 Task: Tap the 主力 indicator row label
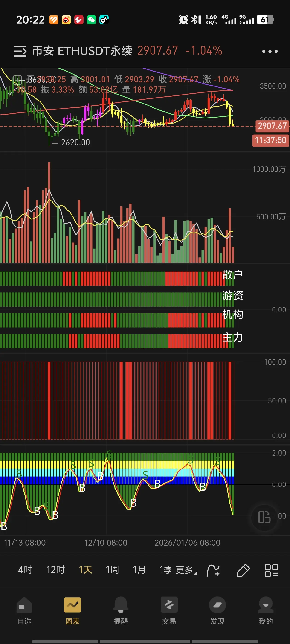click(x=232, y=337)
